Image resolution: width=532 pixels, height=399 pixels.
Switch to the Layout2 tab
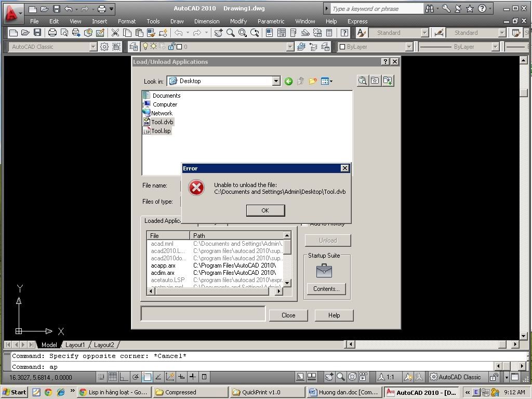(104, 345)
